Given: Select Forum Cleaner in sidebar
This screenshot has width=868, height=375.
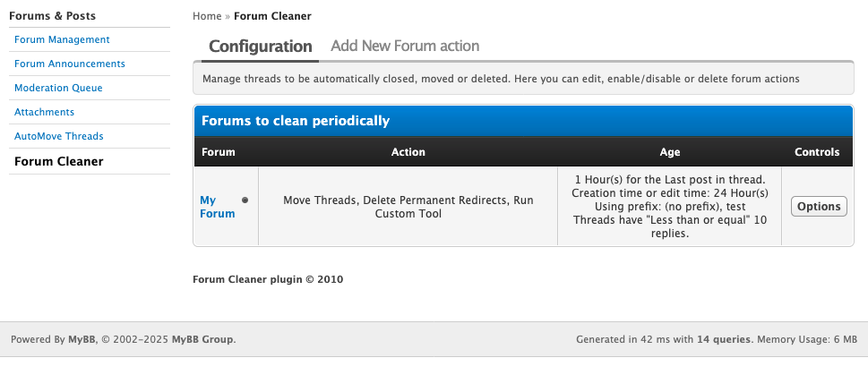Looking at the screenshot, I should click(x=59, y=161).
